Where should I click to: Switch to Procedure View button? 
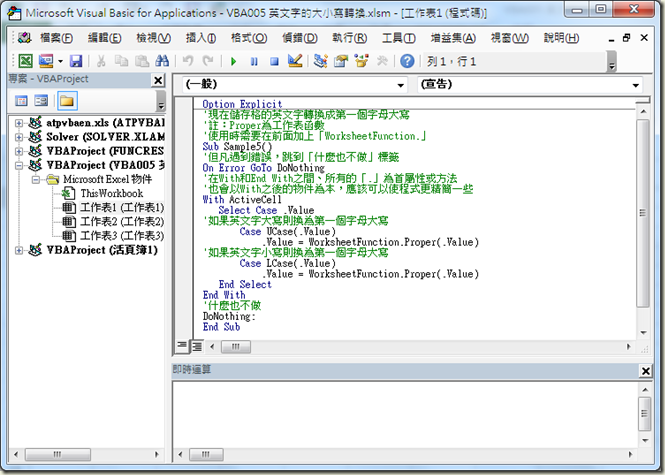[182, 346]
